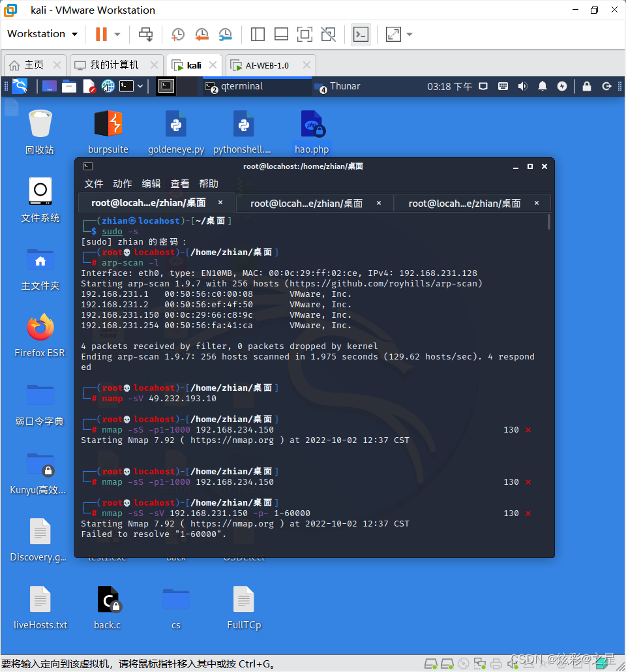The image size is (626, 672).
Task: Switch to the AI-WEB-1.0 VM tab
Action: point(266,65)
